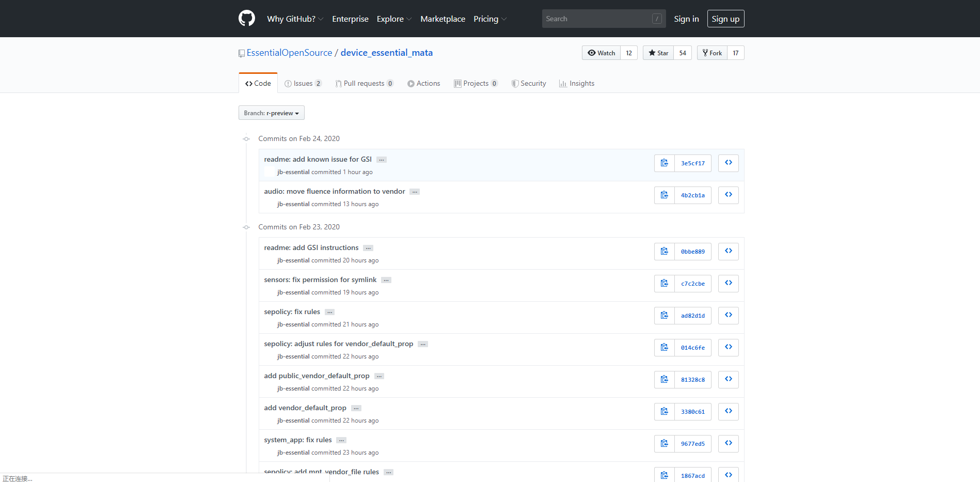Browse repository at commit 014c6fe
Image resolution: width=980 pixels, height=482 pixels.
pos(728,348)
